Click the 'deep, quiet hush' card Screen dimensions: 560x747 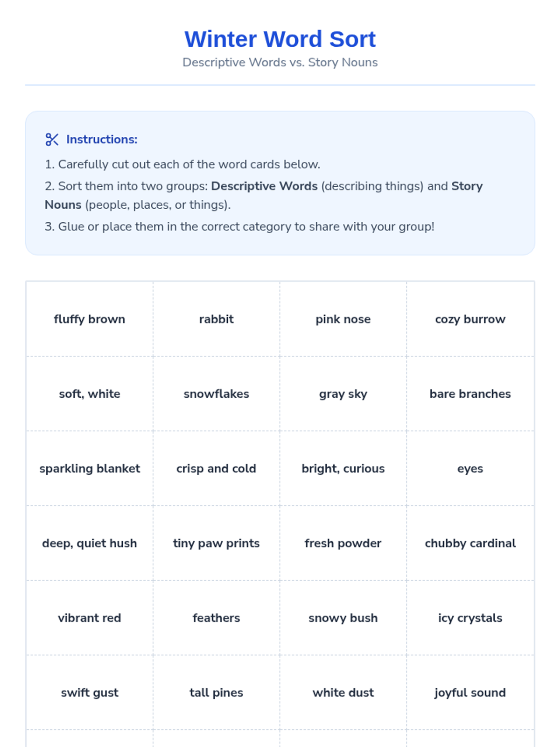90,543
